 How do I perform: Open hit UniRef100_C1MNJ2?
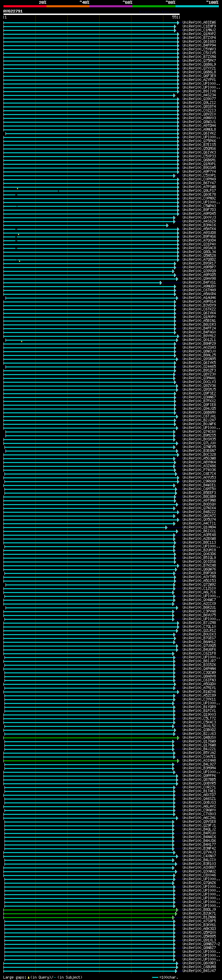coord(199,30)
